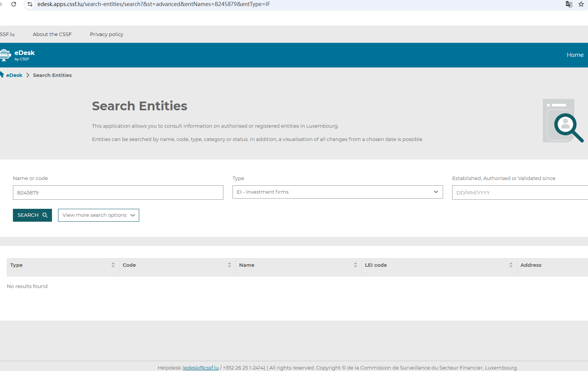The width and height of the screenshot is (588, 371).
Task: Sort results by Name column
Action: click(355, 265)
